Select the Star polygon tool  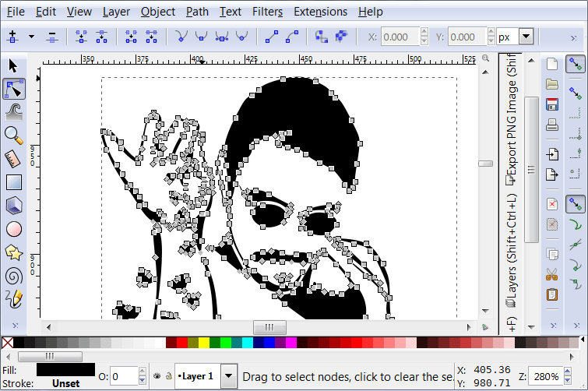point(13,252)
